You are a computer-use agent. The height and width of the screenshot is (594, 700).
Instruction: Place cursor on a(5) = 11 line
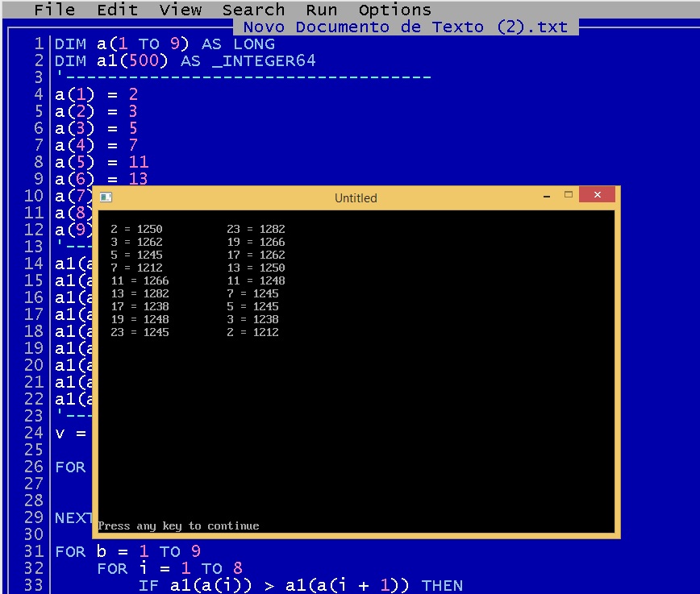pos(102,162)
